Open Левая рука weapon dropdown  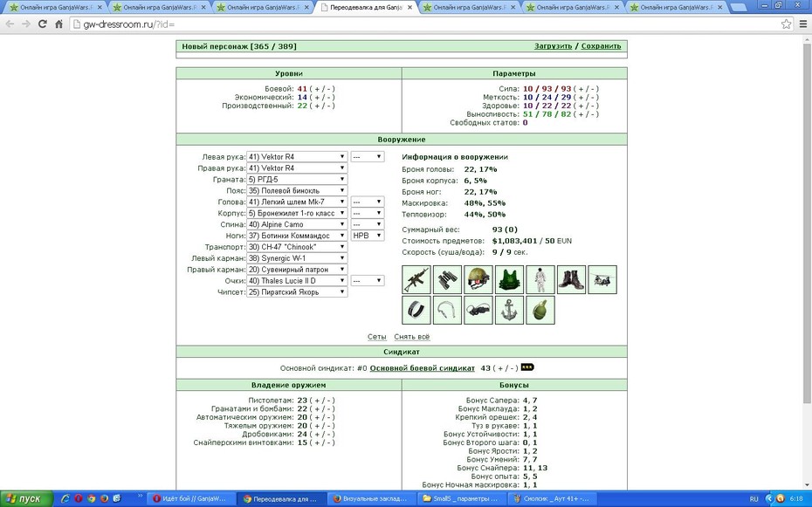click(x=297, y=157)
